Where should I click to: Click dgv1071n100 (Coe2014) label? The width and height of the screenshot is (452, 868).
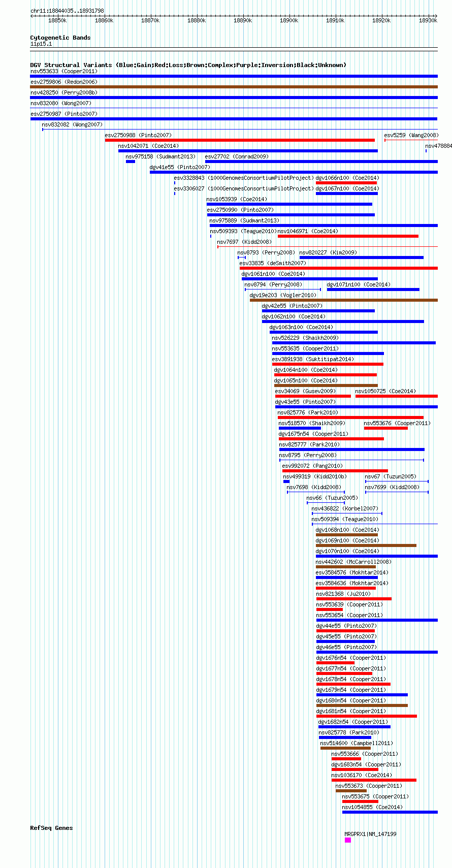(x=359, y=284)
